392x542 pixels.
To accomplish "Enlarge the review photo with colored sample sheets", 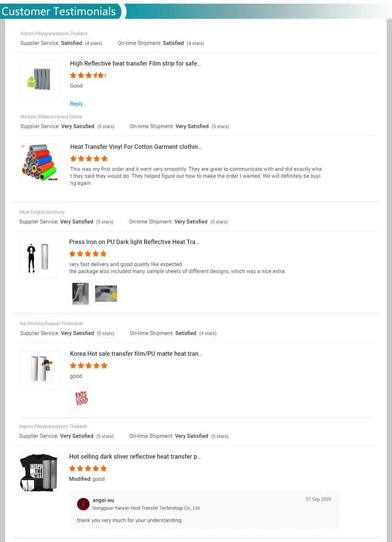I will [x=106, y=293].
